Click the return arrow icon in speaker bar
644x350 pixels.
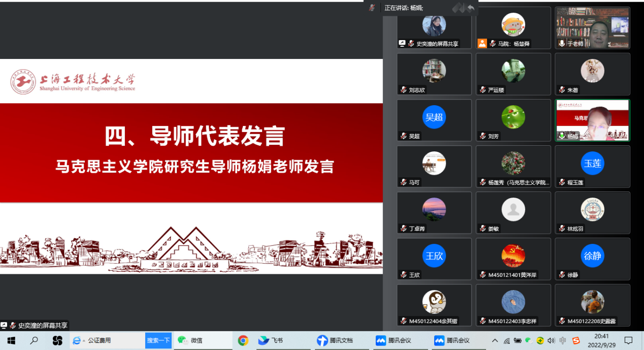[x=471, y=8]
